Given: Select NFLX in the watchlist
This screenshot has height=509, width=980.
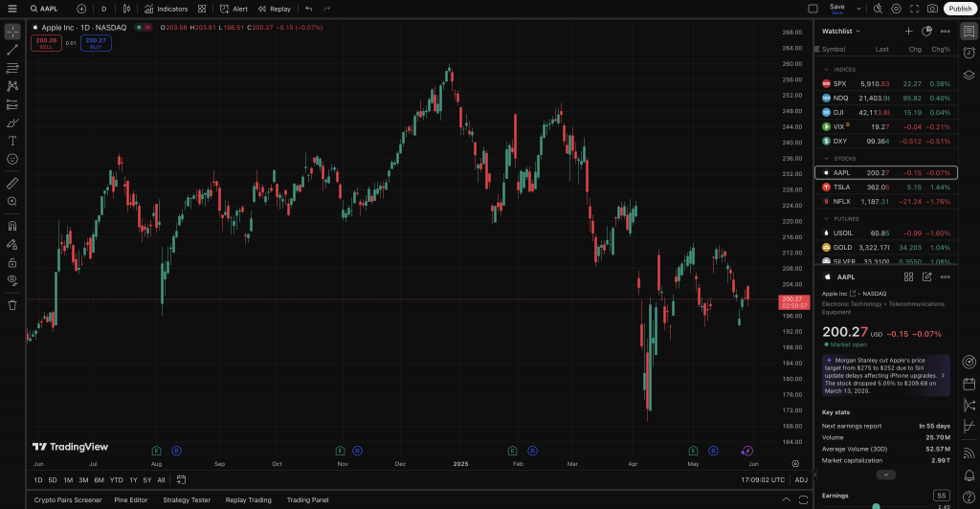Looking at the screenshot, I should (885, 202).
